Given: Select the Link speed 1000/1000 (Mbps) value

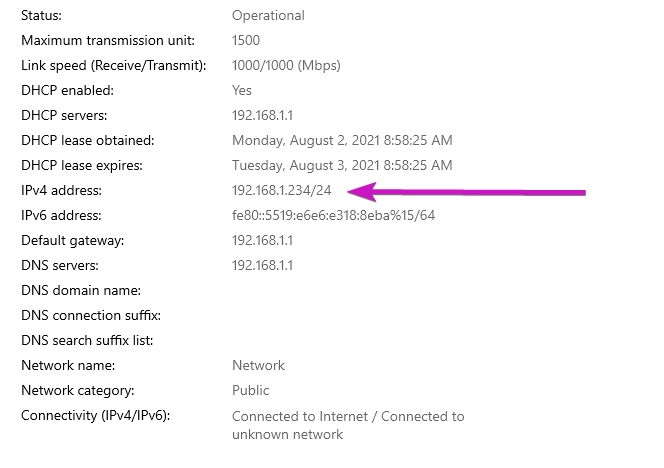Looking at the screenshot, I should 286,66.
